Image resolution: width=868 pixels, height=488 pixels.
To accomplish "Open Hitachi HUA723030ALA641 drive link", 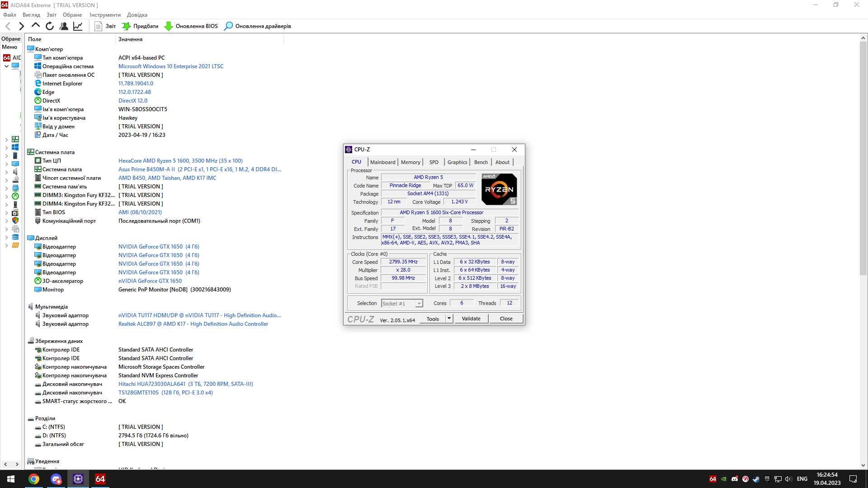I will (x=185, y=384).
